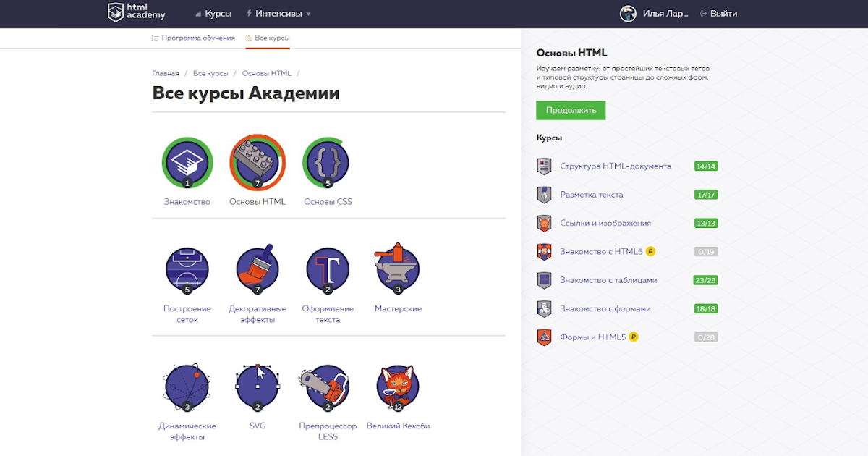Click the Основы CSS course label
This screenshot has height=456, width=868.
[x=328, y=202]
